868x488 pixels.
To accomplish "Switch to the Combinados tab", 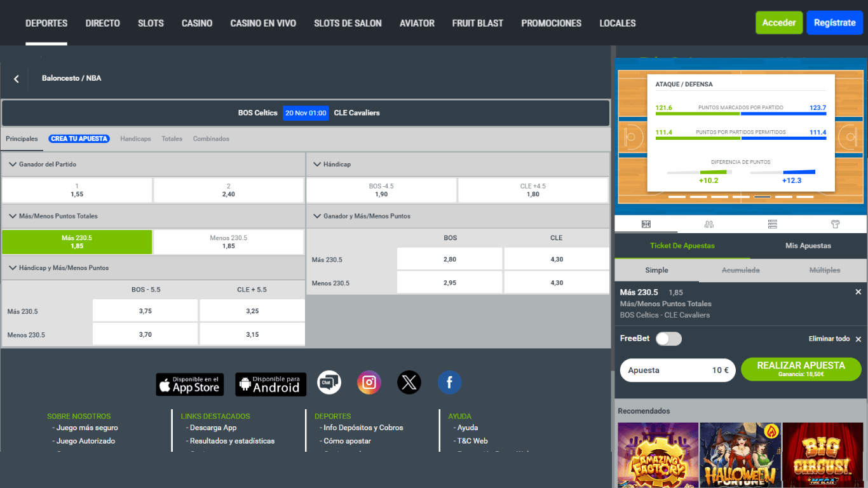I will [x=211, y=139].
